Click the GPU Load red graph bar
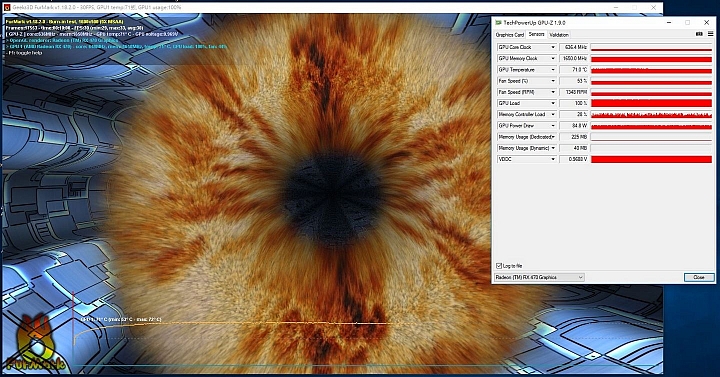 [x=651, y=103]
